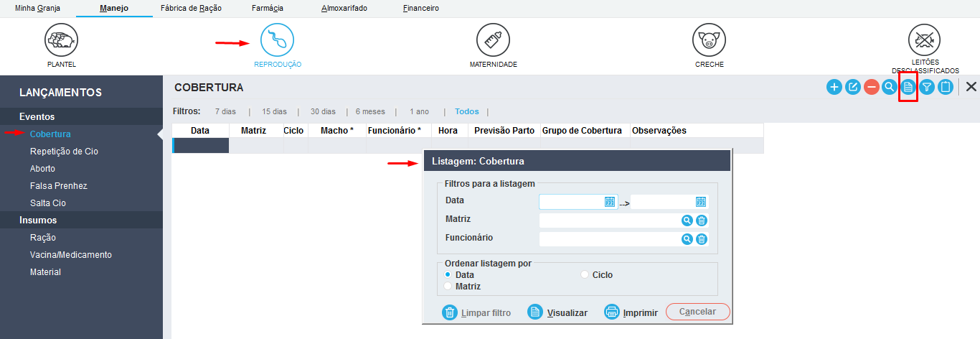
Task: Click the red remove record icon
Action: [872, 87]
